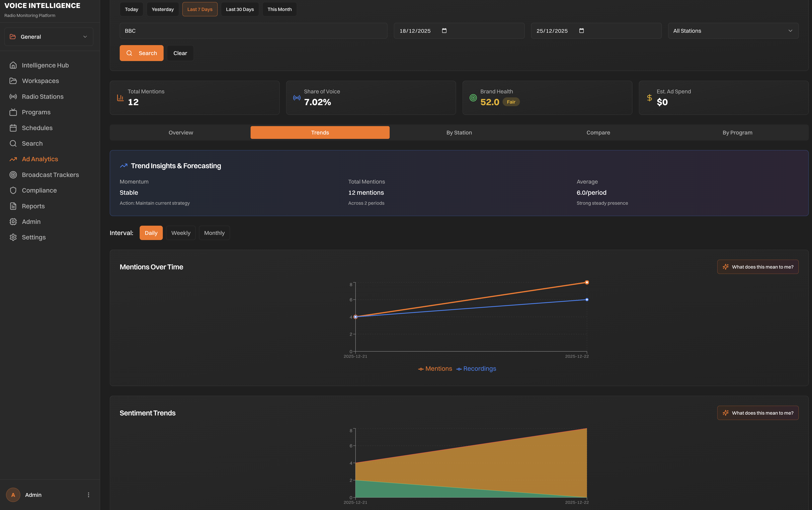The image size is (812, 510).
Task: Open start date calendar picker
Action: pyautogui.click(x=444, y=31)
